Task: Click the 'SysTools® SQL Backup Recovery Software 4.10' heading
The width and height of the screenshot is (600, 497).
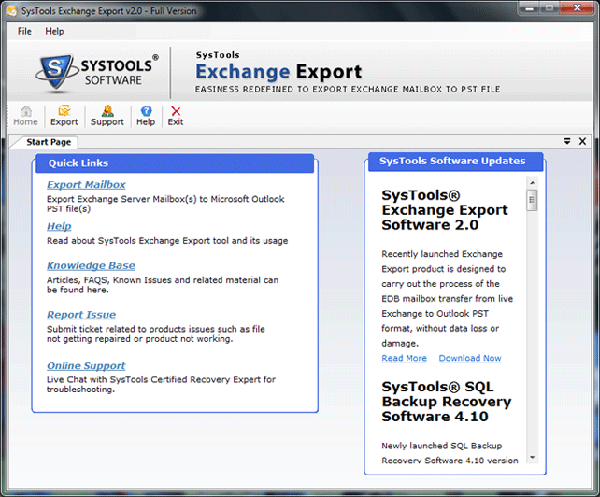Action: tap(446, 402)
